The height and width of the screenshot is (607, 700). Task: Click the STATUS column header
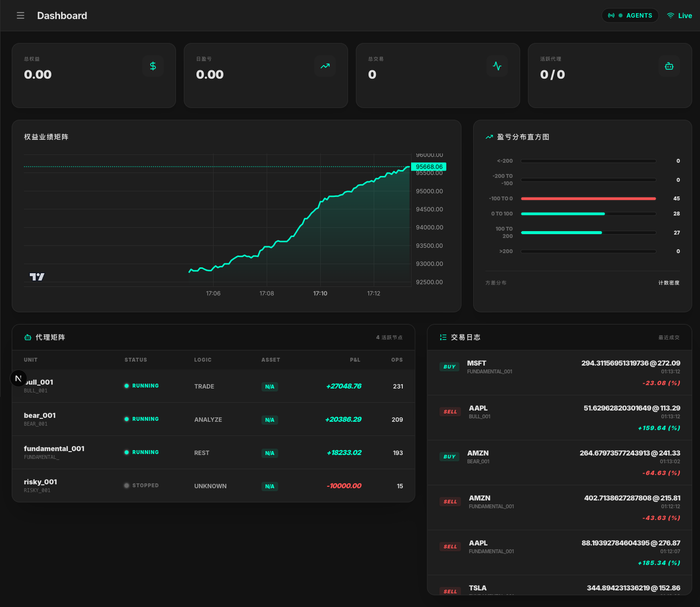coord(135,360)
